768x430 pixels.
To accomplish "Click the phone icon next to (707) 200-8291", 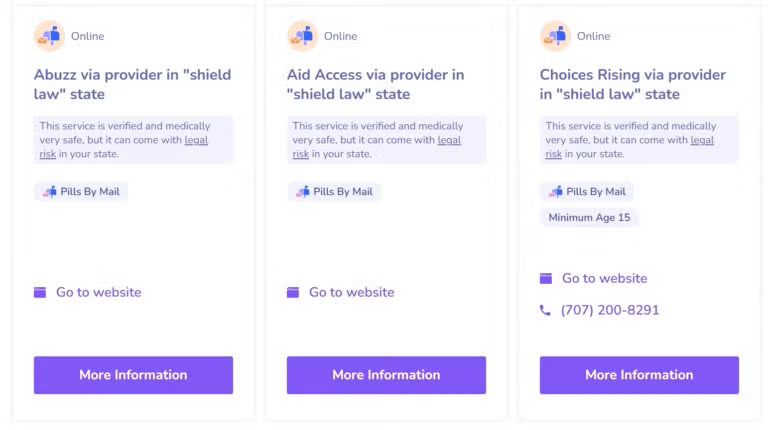I will tap(545, 310).
